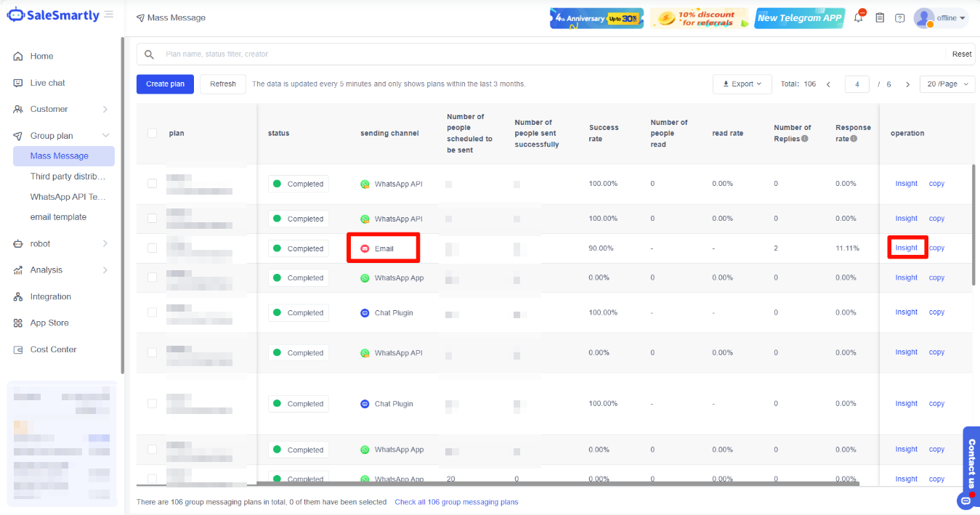The width and height of the screenshot is (980, 515).
Task: Open the Contact us chat widget
Action: [x=971, y=465]
